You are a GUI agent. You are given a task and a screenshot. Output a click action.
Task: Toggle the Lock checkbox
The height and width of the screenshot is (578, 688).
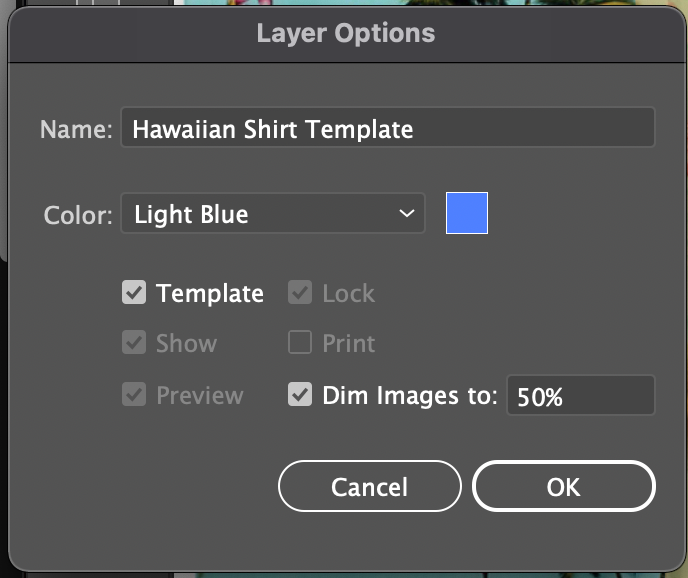(300, 292)
